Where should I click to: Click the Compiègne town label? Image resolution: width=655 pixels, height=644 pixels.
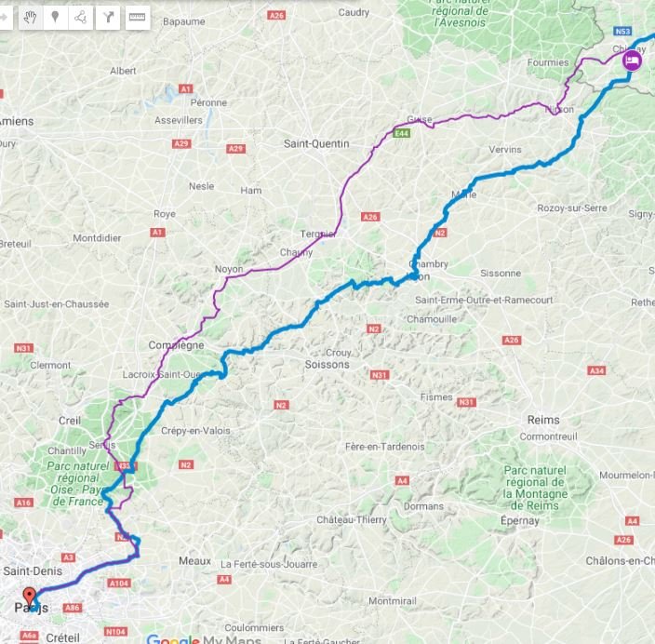176,345
